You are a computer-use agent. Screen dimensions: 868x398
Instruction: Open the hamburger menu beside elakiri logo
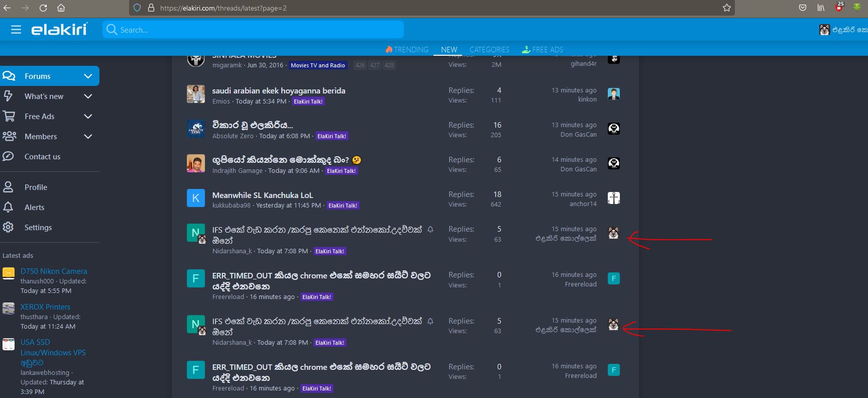pos(16,30)
